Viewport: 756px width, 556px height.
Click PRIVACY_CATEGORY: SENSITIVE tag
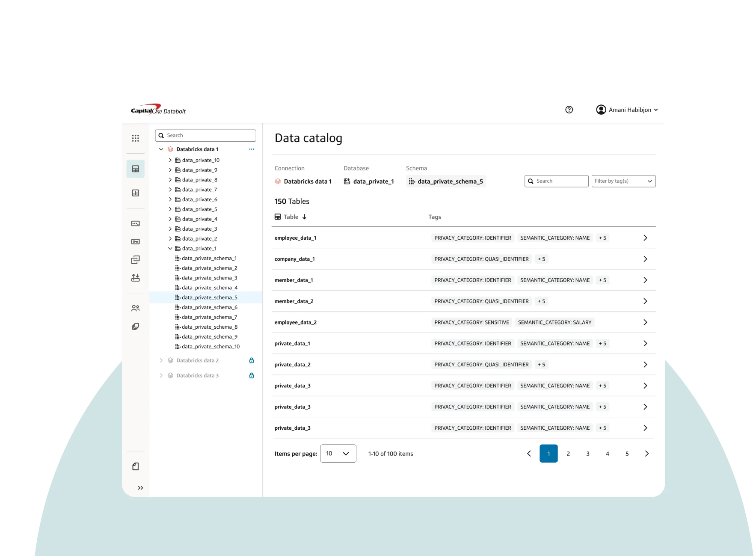click(x=471, y=322)
